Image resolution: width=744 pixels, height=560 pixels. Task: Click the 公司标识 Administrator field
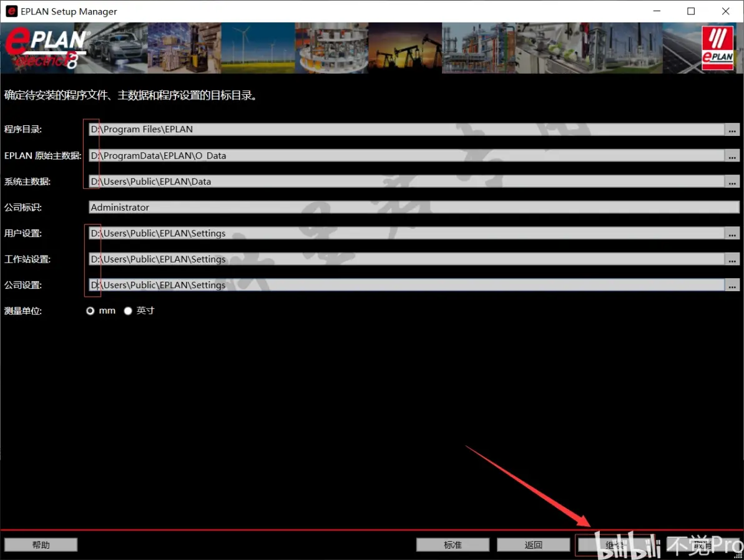click(x=414, y=207)
